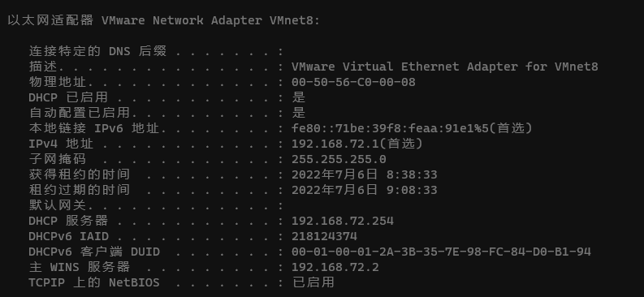
Task: Click the VMnet8 adapter header line
Action: [163, 20]
